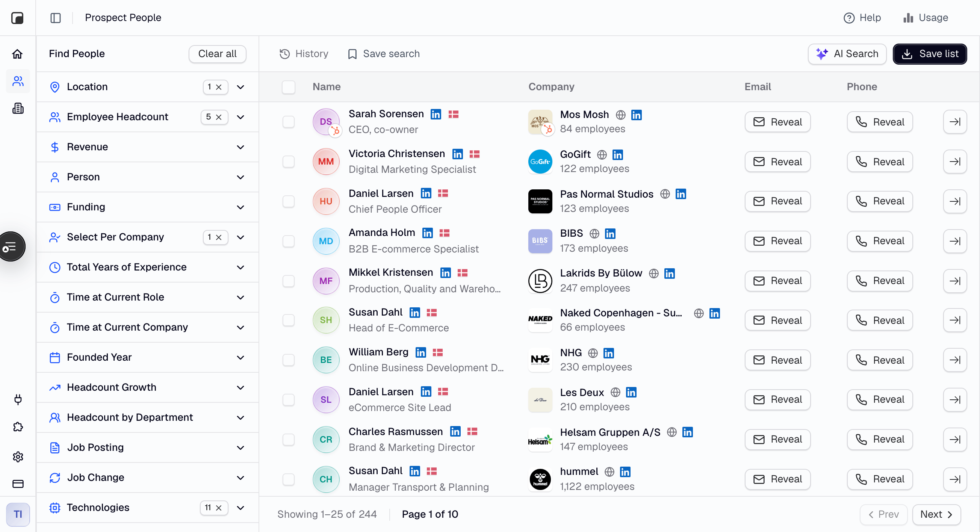Open William Berg's LinkedIn icon
980x532 pixels.
(x=420, y=352)
